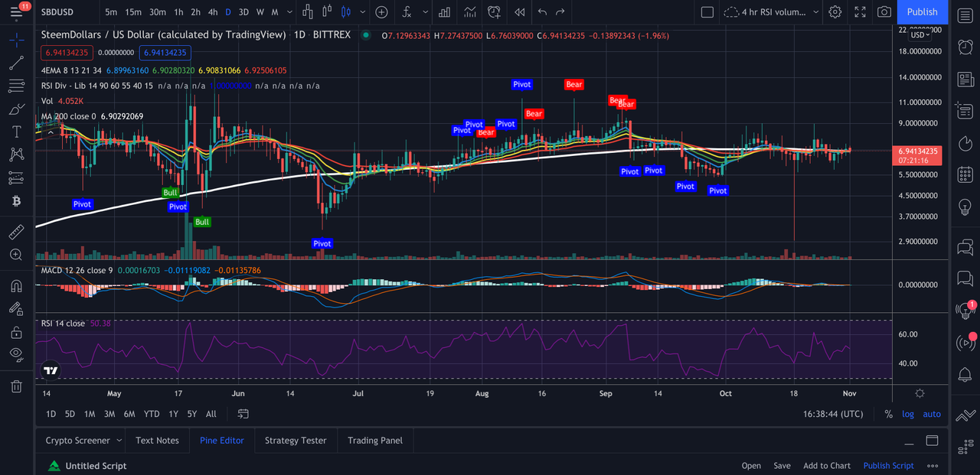Set range to 1Y
The width and height of the screenshot is (980, 475).
click(x=173, y=414)
